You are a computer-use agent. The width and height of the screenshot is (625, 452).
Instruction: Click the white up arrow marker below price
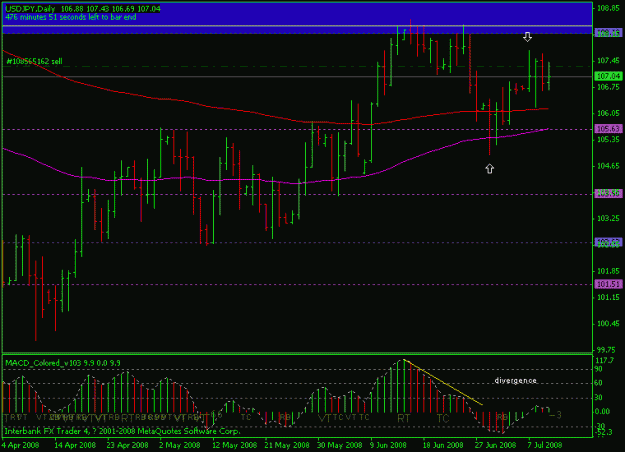click(x=489, y=169)
